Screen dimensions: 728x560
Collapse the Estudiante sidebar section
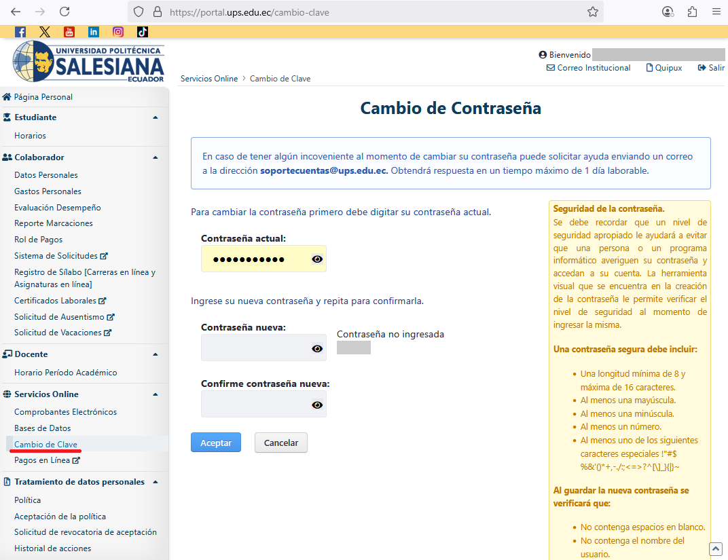tap(156, 117)
